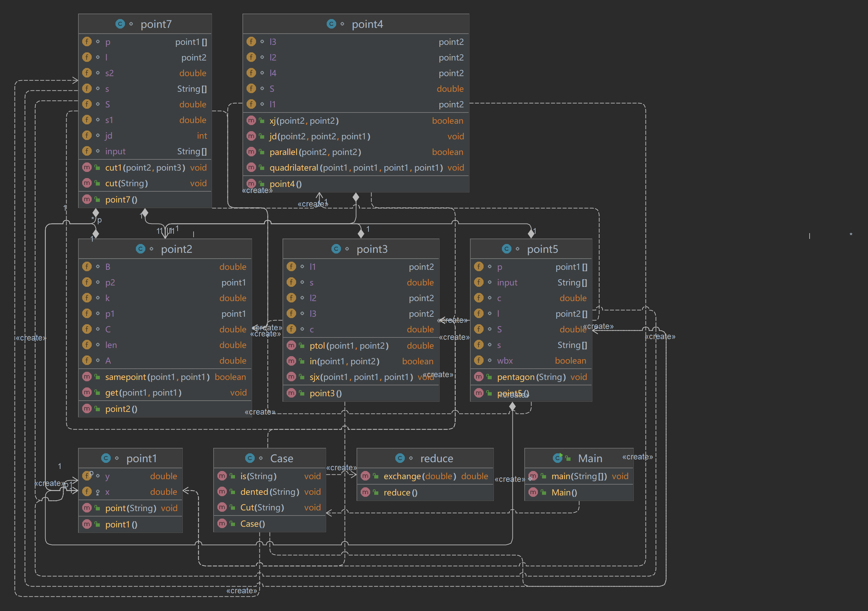This screenshot has height=611, width=868.
Task: Click the class icon beside point5 title
Action: click(x=507, y=248)
